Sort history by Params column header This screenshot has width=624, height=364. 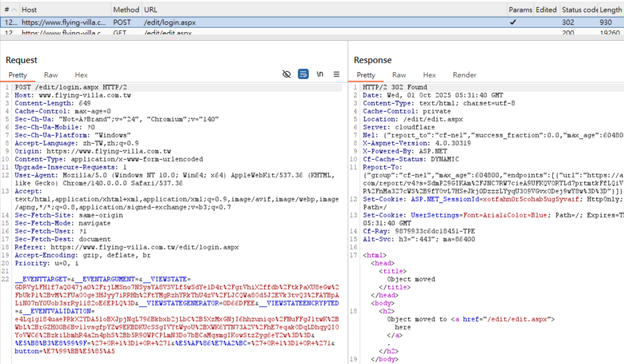tap(520, 10)
